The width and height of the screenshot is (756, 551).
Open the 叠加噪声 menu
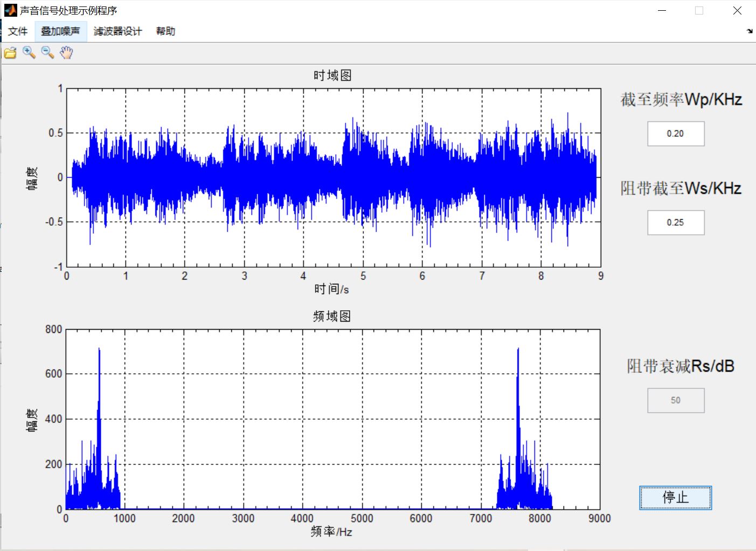pos(60,31)
